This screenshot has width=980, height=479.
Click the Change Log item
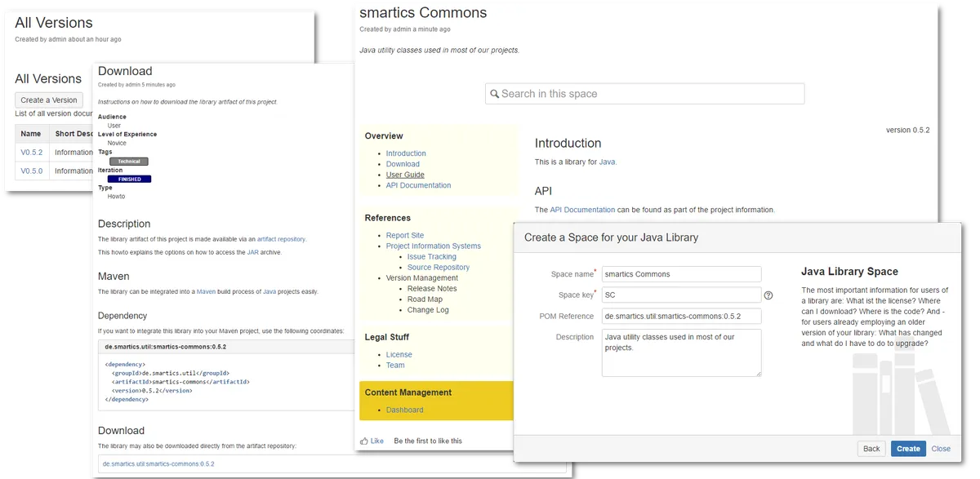(x=428, y=310)
